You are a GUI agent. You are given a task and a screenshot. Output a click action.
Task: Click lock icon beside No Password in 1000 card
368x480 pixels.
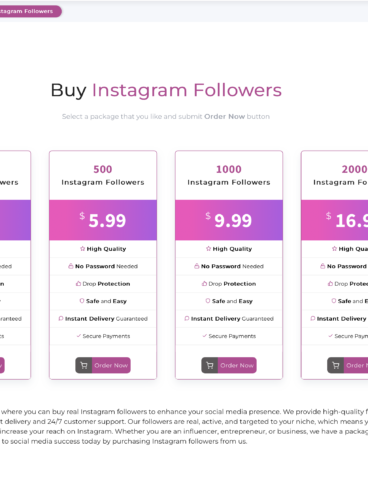[197, 266]
